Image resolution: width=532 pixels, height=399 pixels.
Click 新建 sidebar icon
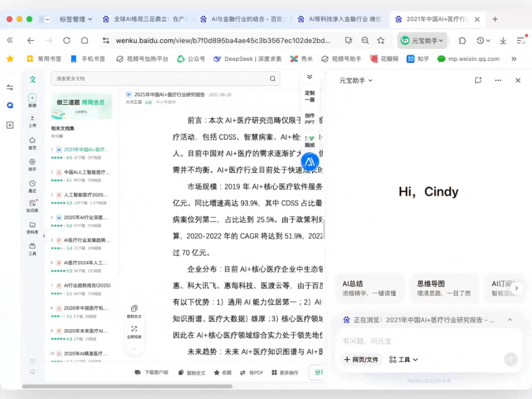(32, 101)
